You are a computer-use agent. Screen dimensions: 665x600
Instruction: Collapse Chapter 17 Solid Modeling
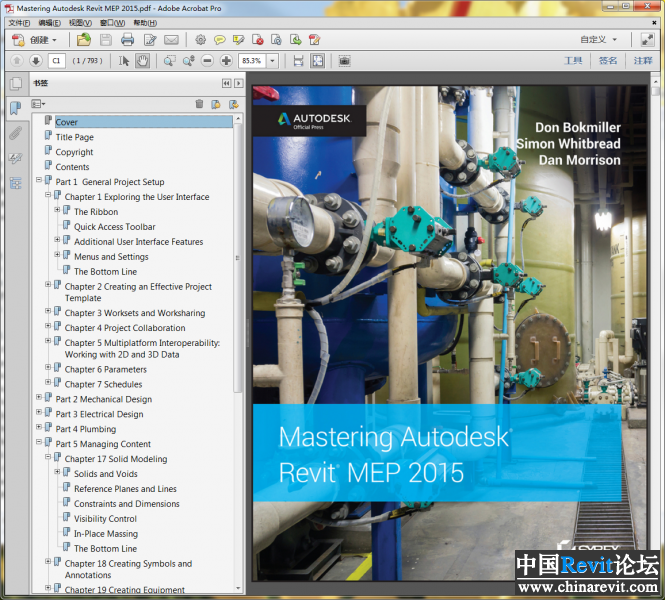(x=48, y=457)
